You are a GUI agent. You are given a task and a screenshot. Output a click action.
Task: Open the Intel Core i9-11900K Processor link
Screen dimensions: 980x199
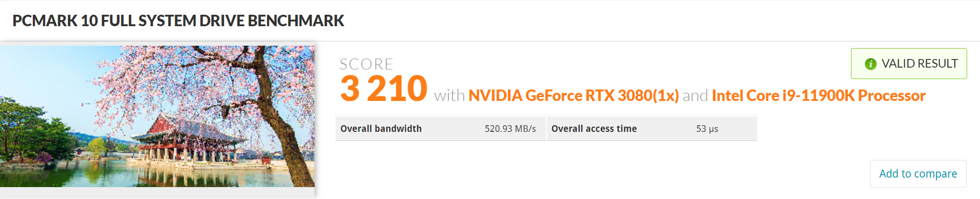click(x=818, y=96)
